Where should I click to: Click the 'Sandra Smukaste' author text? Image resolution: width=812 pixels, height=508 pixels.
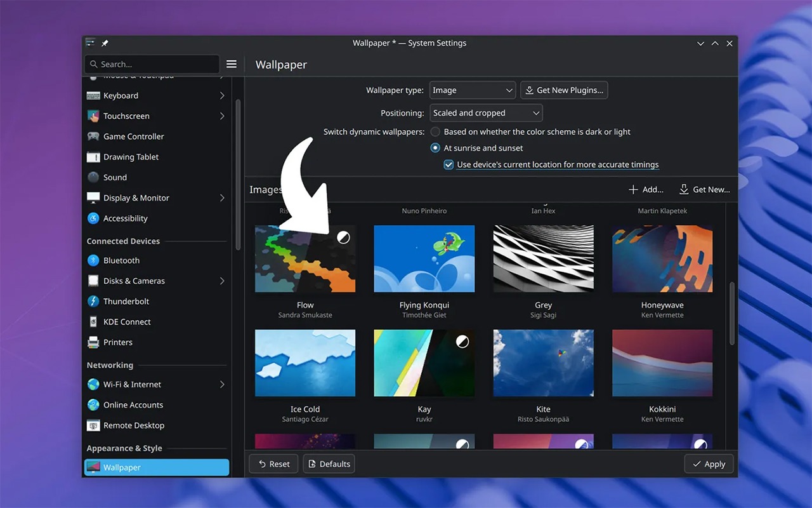point(305,315)
